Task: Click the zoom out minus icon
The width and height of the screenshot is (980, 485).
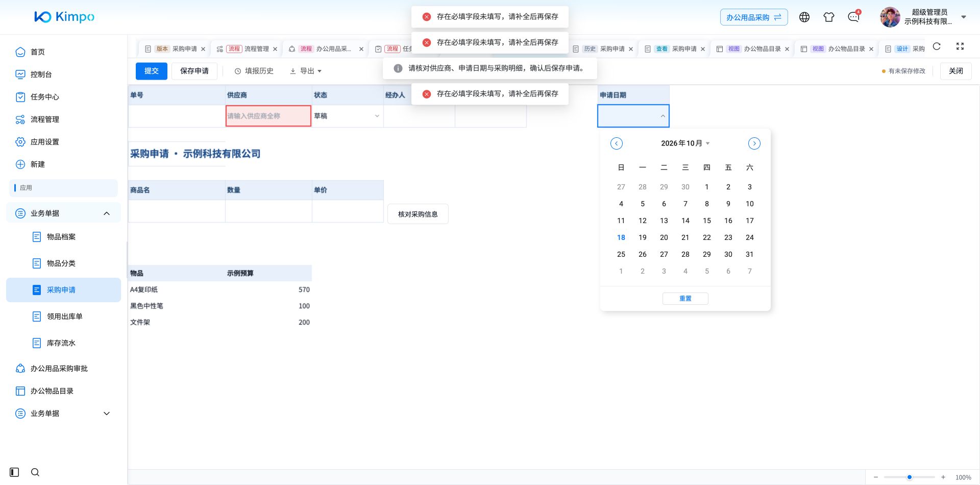Action: click(x=876, y=477)
